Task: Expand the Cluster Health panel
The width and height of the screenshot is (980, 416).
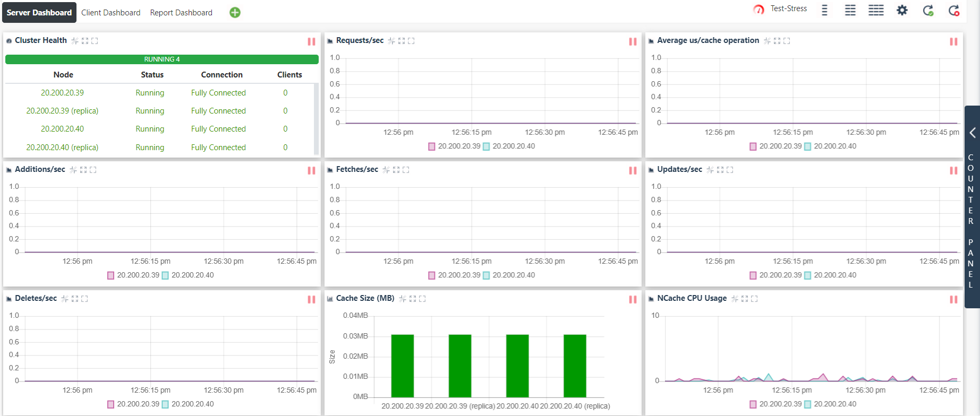Action: point(85,41)
